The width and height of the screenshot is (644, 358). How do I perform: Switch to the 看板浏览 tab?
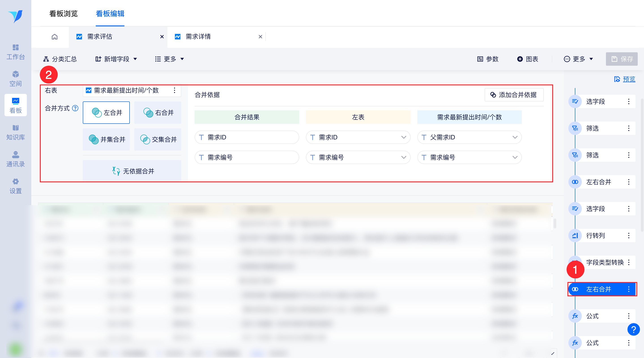[x=64, y=13]
